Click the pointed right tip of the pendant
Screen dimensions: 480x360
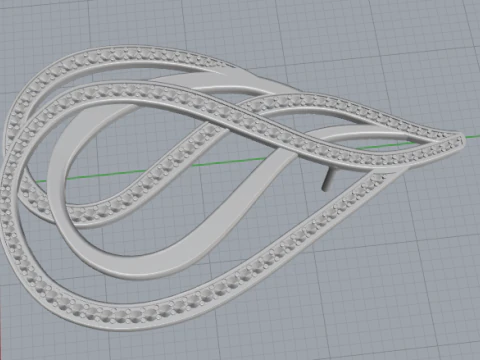click(x=460, y=139)
